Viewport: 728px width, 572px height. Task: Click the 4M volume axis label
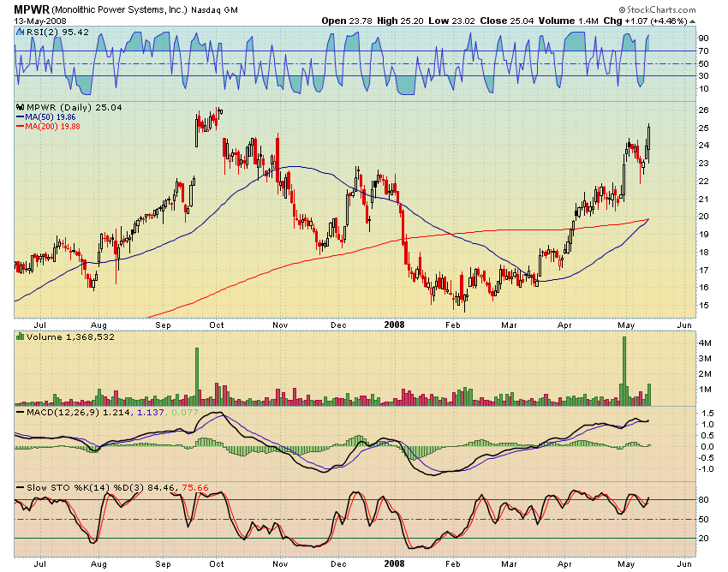[705, 343]
